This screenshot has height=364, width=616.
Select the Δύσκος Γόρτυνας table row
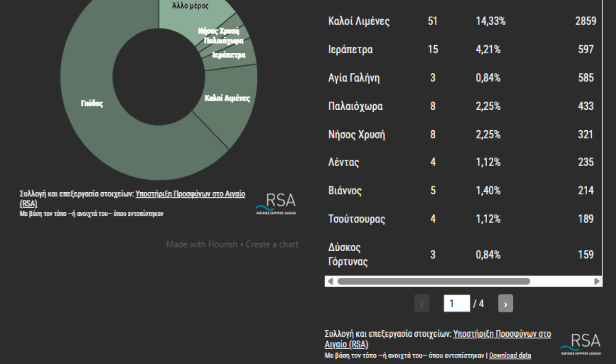point(462,255)
